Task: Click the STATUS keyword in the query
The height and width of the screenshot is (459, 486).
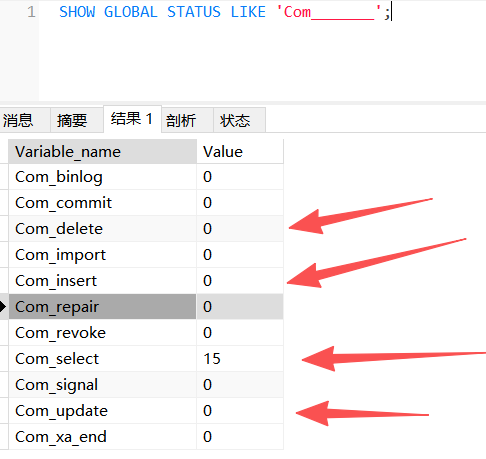Action: (x=194, y=12)
